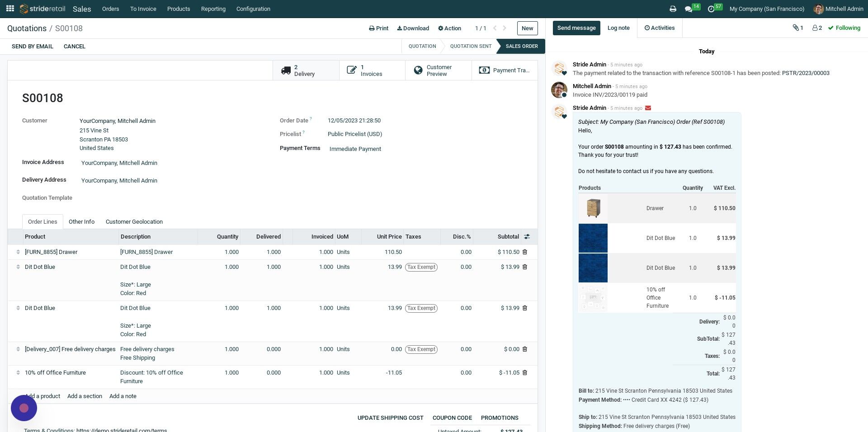This screenshot has width=868, height=432.
Task: Click the Sales app title
Action: [82, 9]
